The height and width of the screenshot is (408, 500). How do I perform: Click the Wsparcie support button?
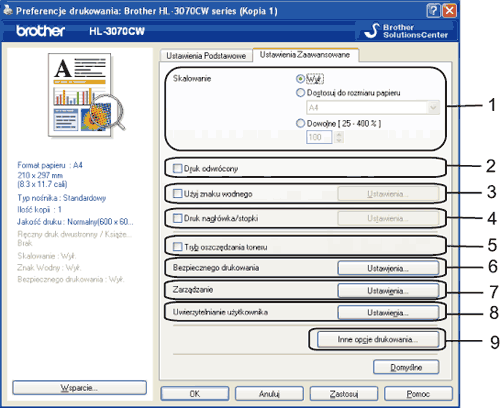(79, 388)
